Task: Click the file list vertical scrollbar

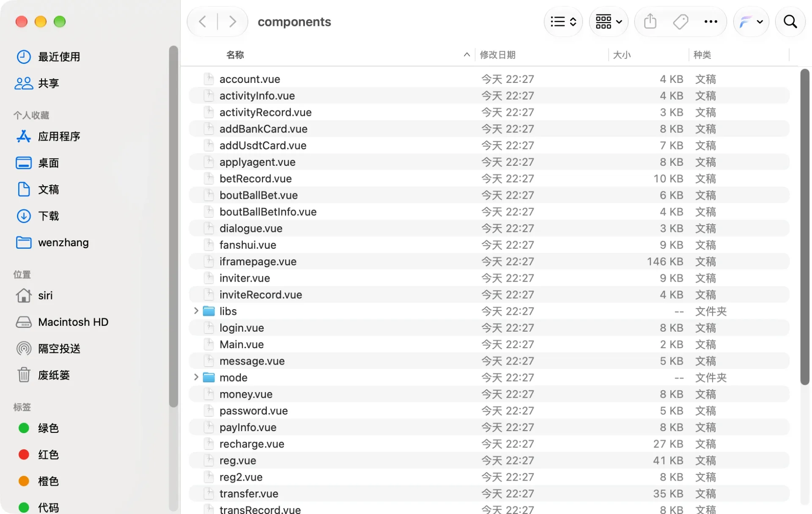Action: pos(804,227)
